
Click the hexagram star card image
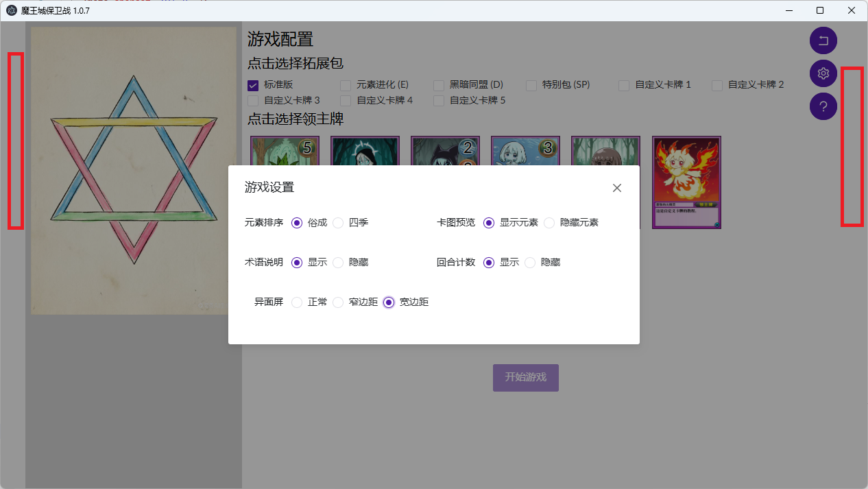(x=134, y=170)
